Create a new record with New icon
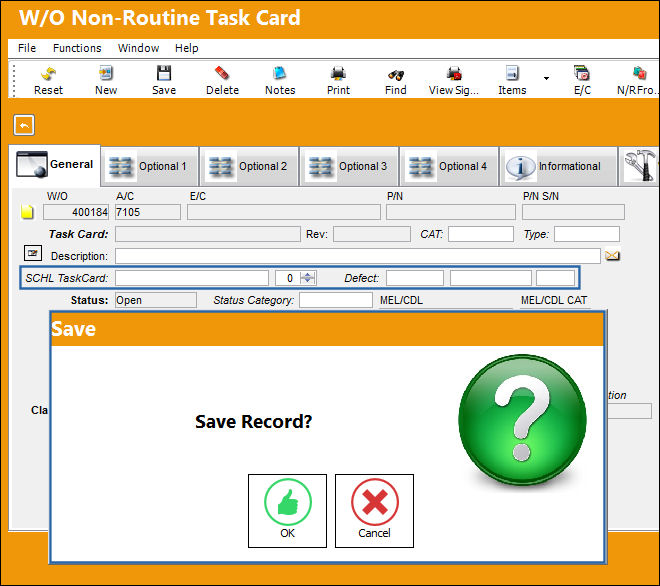This screenshot has height=586, width=660. [x=106, y=73]
